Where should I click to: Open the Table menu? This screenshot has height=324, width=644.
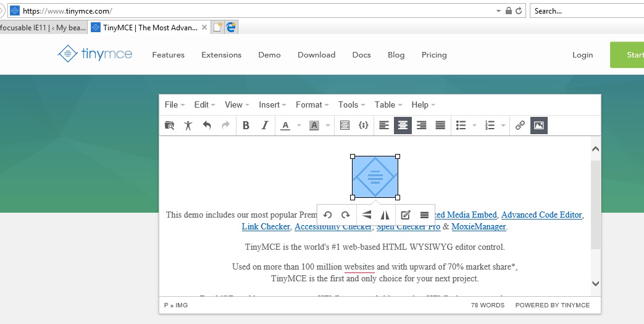pos(388,105)
